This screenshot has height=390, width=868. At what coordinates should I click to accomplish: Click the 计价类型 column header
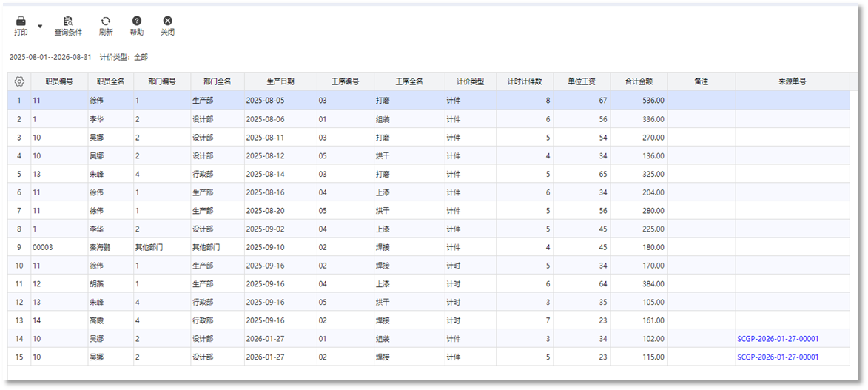tap(470, 81)
